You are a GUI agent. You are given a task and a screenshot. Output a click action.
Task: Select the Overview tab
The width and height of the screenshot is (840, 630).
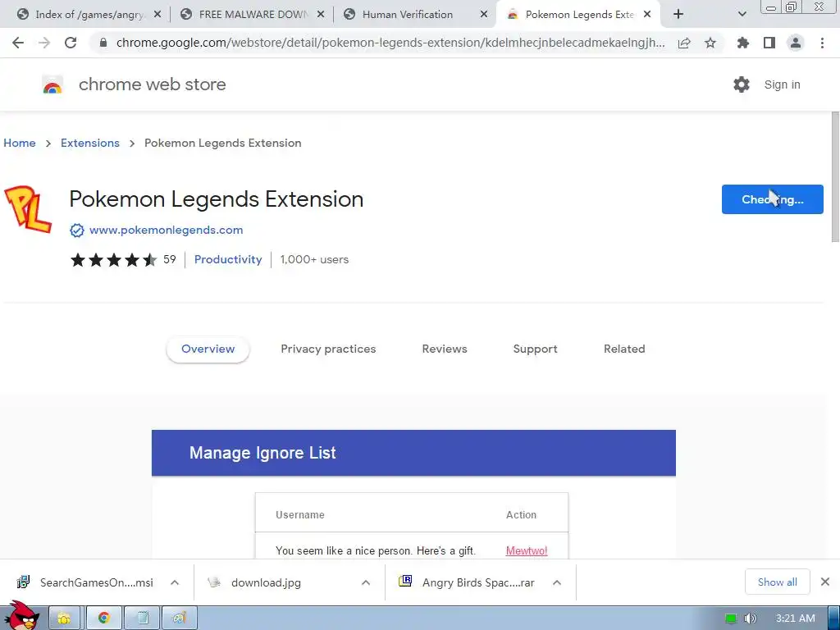(x=208, y=349)
